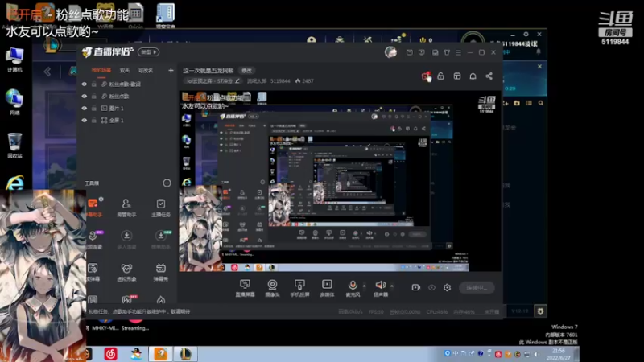Toggle lock on 粉丝点歌-歌词 source
Image resolution: width=644 pixels, height=362 pixels.
coord(94,84)
